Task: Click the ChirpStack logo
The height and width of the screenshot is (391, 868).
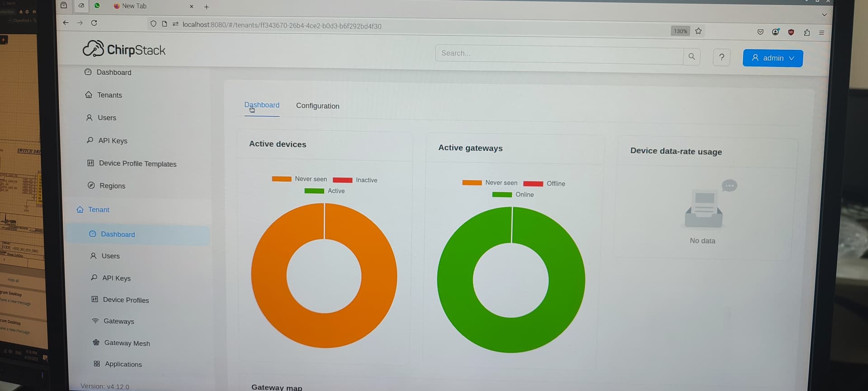Action: [124, 49]
